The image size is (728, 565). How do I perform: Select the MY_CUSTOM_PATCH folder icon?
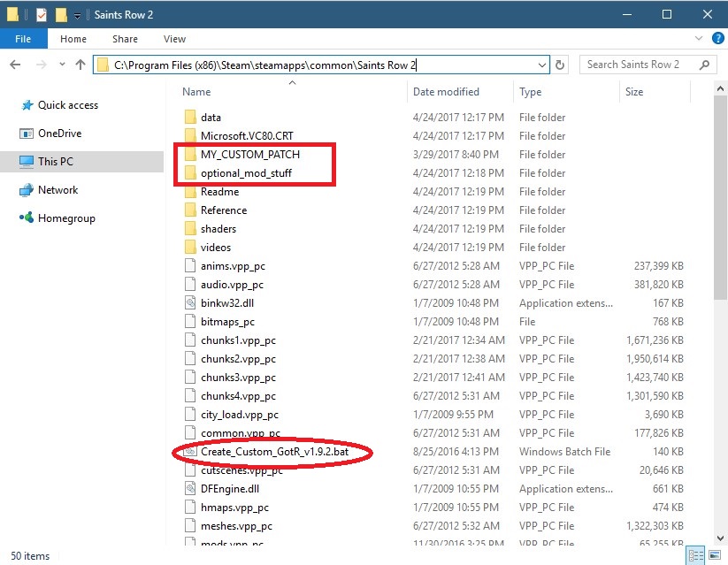point(190,154)
